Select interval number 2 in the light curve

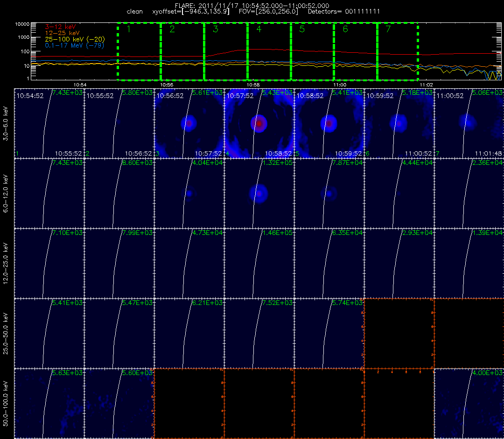click(x=172, y=29)
